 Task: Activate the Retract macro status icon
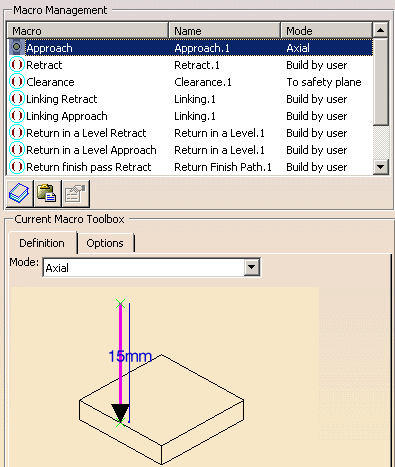click(16, 65)
